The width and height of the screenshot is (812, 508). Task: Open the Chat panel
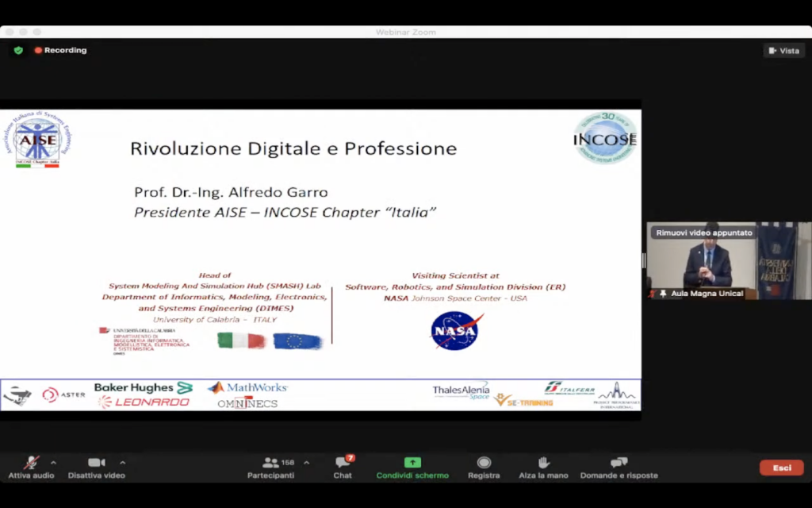343,468
